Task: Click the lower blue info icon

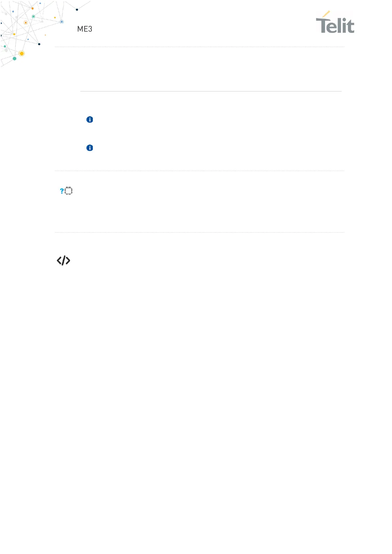Action: [x=90, y=148]
